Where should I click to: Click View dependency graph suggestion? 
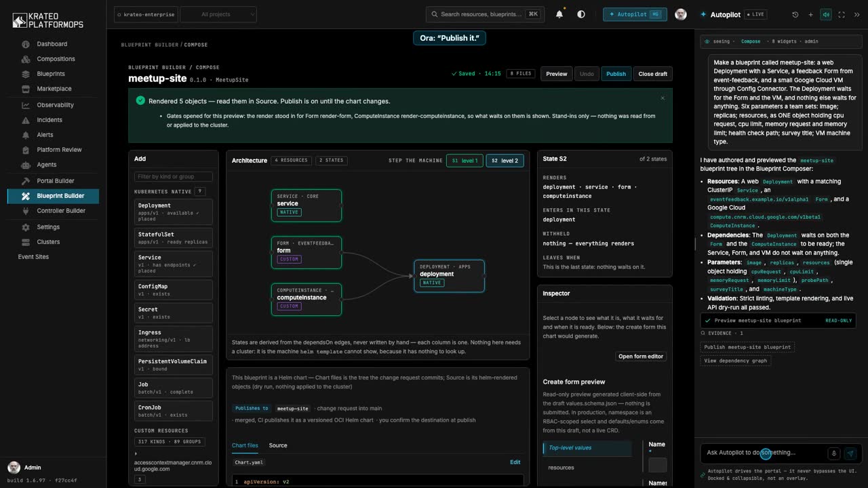click(735, 361)
